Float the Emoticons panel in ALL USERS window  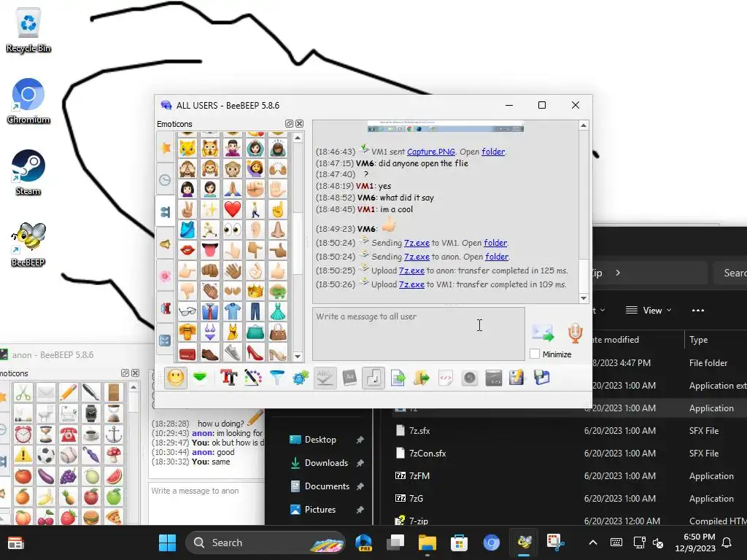289,124
